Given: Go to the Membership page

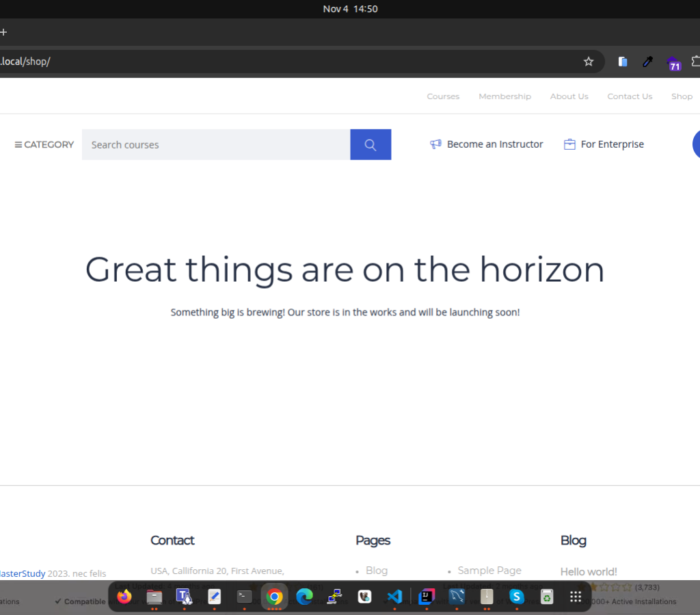Looking at the screenshot, I should click(504, 96).
